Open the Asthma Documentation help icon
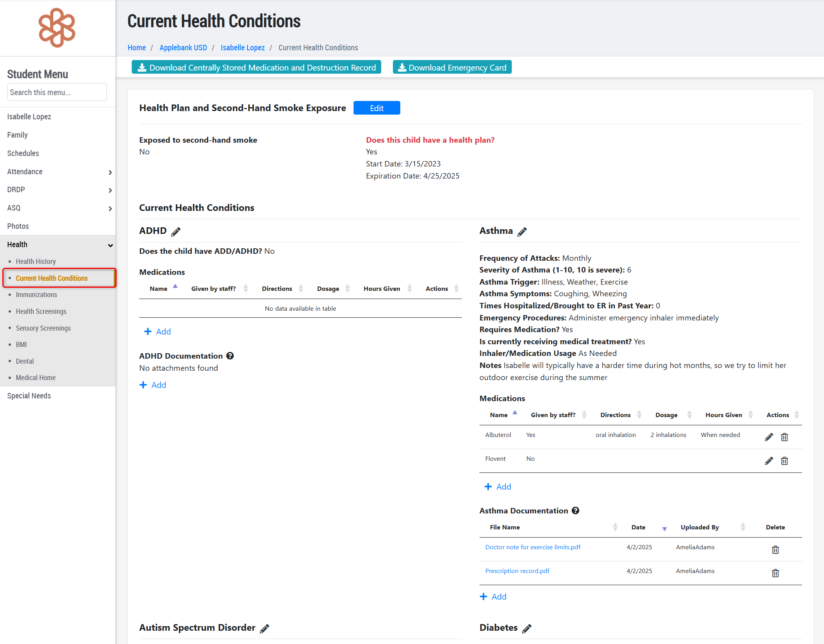824x644 pixels. [575, 511]
